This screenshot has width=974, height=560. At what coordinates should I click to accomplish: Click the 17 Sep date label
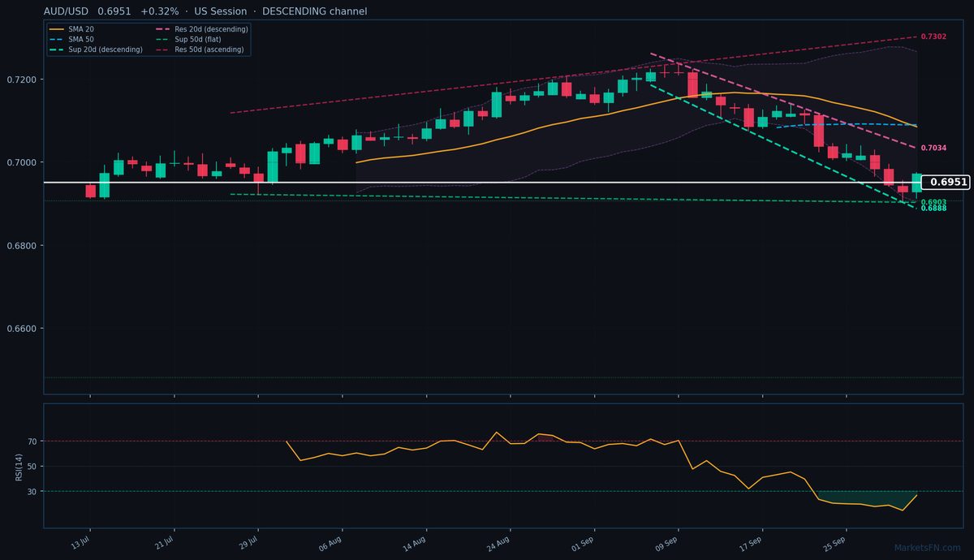pyautogui.click(x=750, y=543)
